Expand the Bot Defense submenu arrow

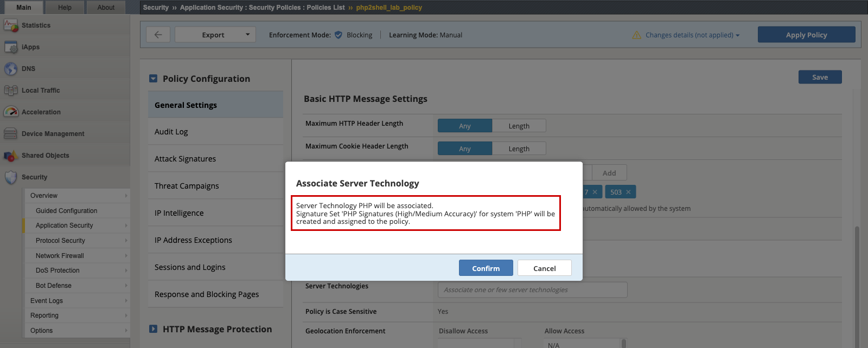click(126, 286)
